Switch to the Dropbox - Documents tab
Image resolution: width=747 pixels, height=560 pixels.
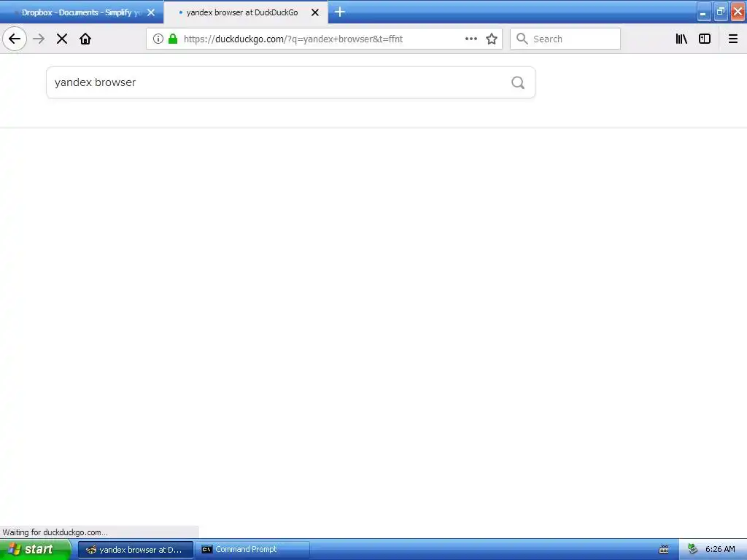82,12
